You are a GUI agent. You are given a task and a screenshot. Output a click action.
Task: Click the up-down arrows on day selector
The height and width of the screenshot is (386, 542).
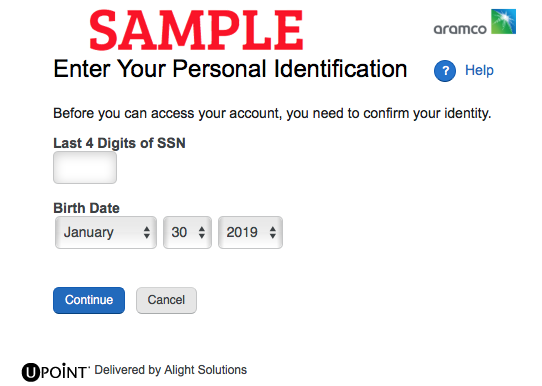point(202,232)
